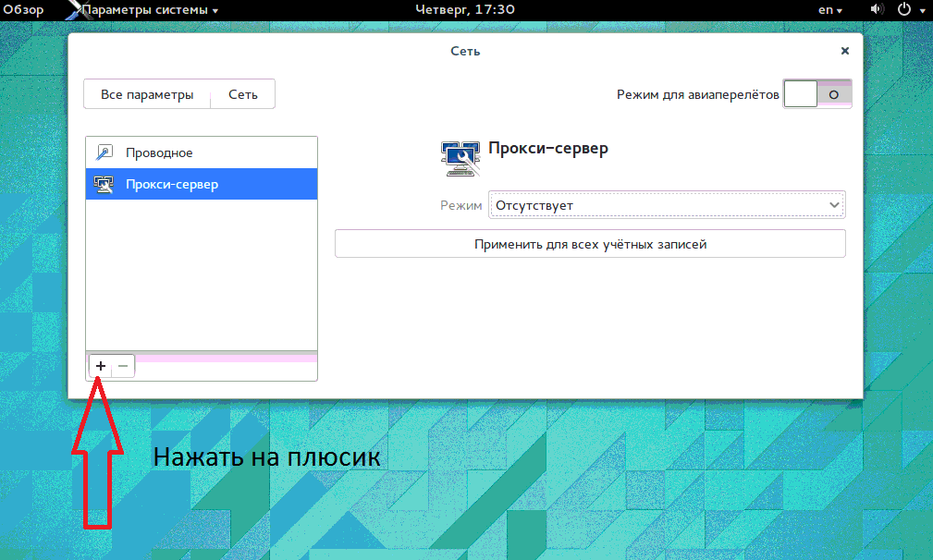The width and height of the screenshot is (933, 560).
Task: Open the en keyboard layout menu
Action: click(831, 10)
